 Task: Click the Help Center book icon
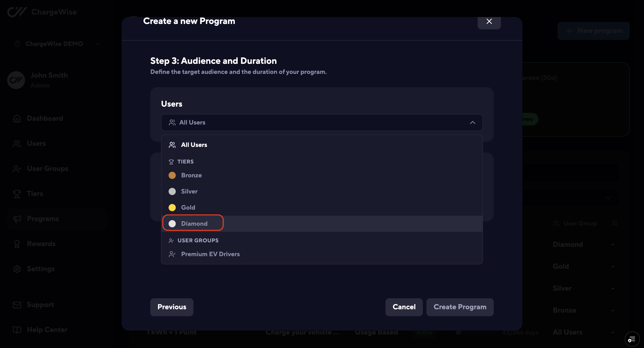point(17,330)
